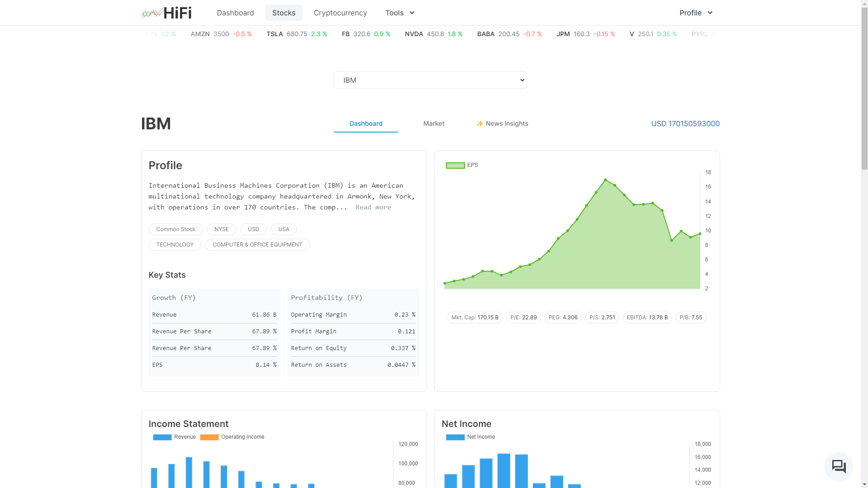Click the Net Income card heading
Viewport: 868px width, 488px height.
click(x=466, y=424)
